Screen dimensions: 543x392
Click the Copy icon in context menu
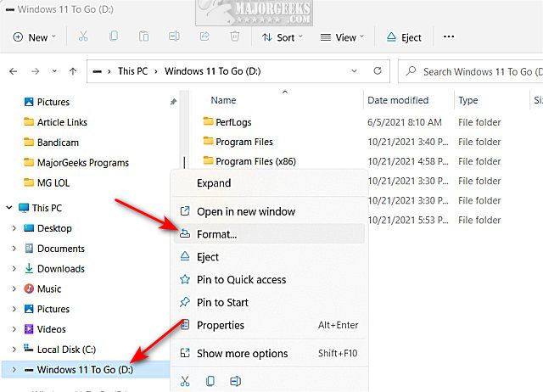click(210, 381)
